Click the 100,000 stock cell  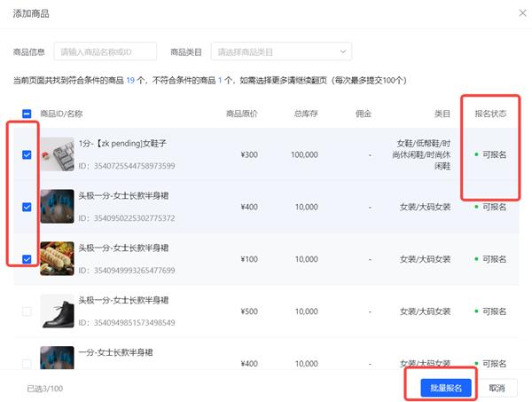[x=305, y=154]
